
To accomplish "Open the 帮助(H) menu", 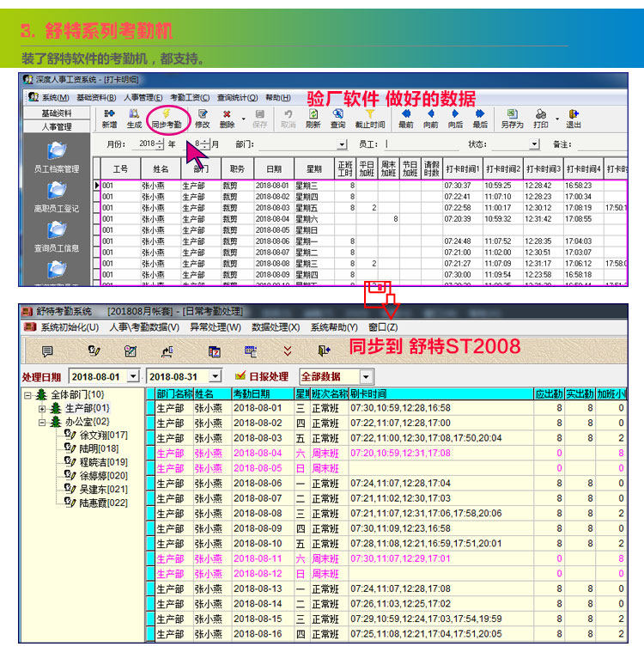I will 278,97.
